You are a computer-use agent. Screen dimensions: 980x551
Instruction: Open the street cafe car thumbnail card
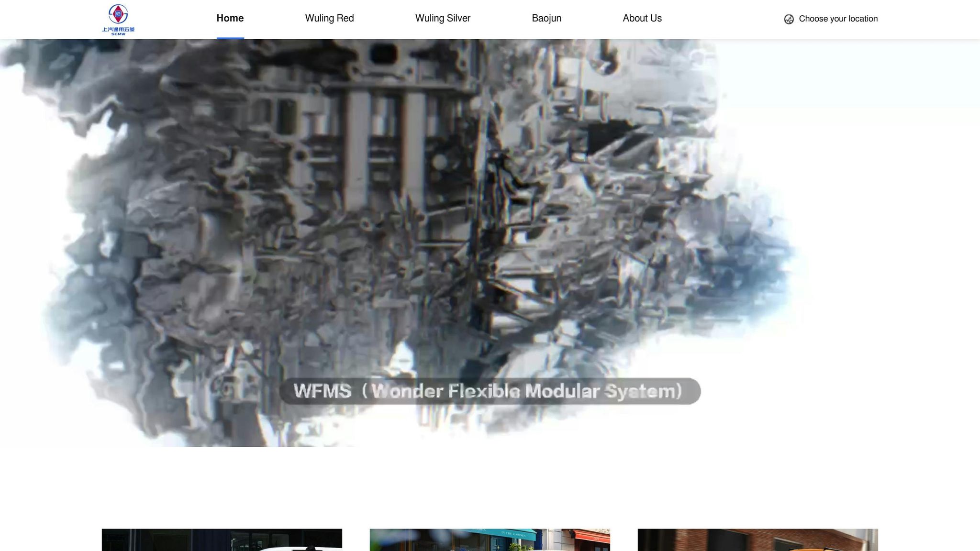(x=490, y=540)
